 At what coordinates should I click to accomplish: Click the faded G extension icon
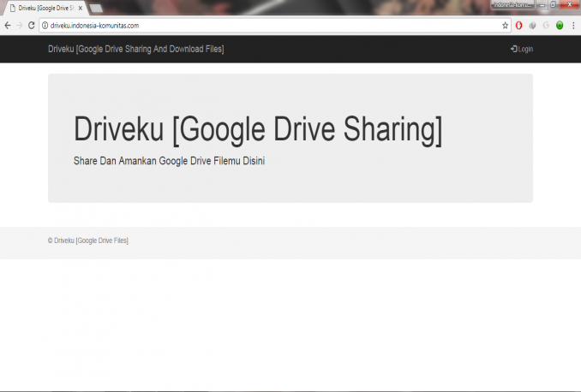tap(546, 26)
